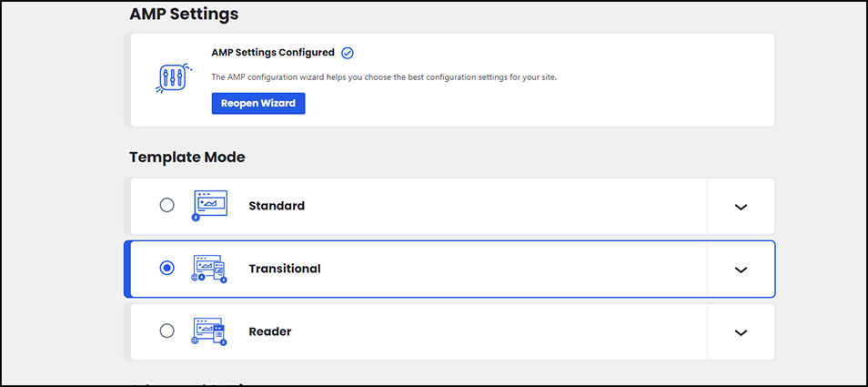Image resolution: width=868 pixels, height=387 pixels.
Task: Click the 'Transitional' mode label
Action: coord(285,269)
